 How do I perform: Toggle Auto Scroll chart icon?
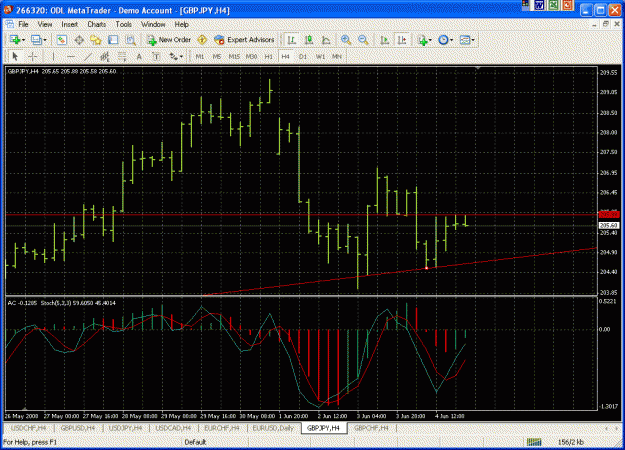coord(384,40)
